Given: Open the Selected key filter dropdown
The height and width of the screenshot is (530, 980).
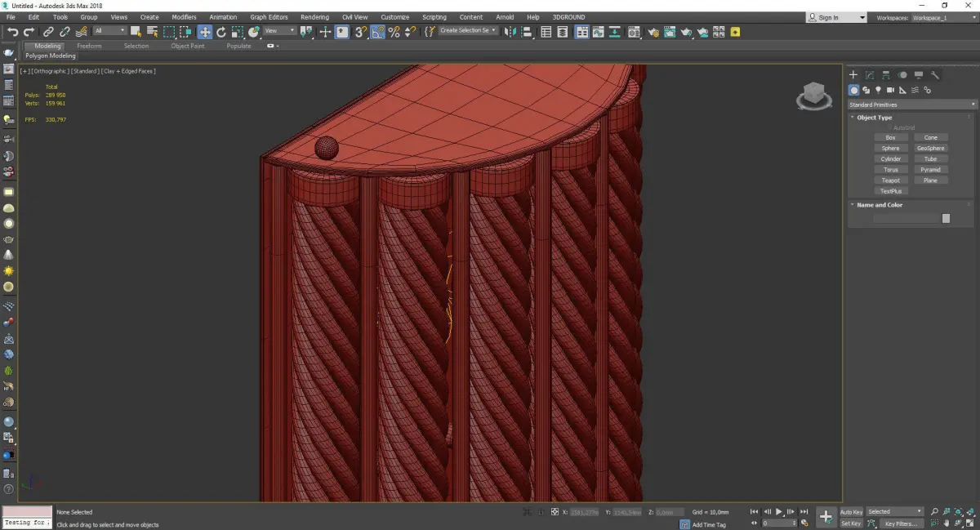Looking at the screenshot, I should coord(894,512).
